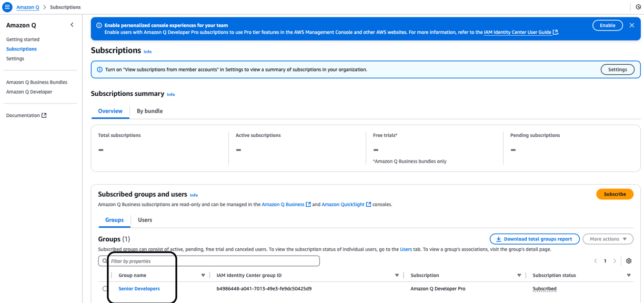Open the hamburger navigation menu icon

coord(7,7)
